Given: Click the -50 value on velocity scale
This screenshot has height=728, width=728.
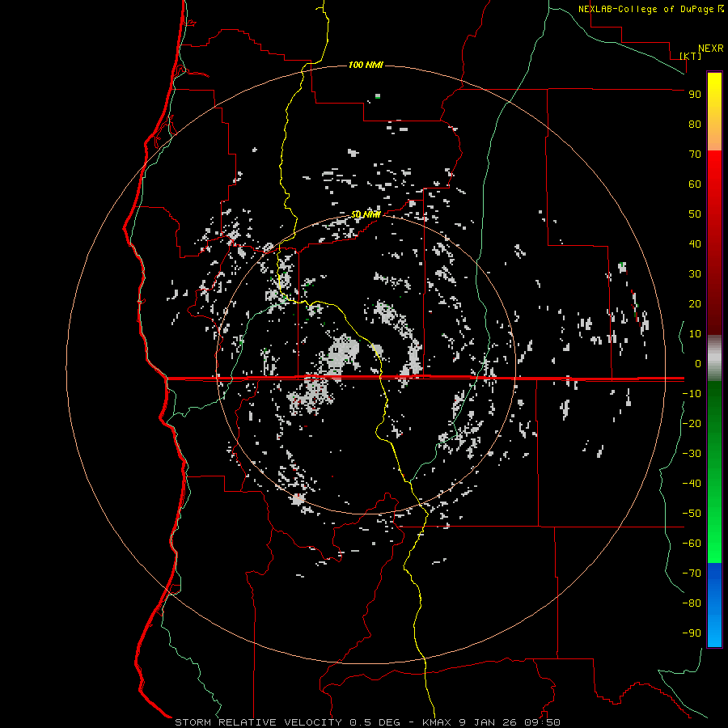Looking at the screenshot, I should pyautogui.click(x=692, y=514).
